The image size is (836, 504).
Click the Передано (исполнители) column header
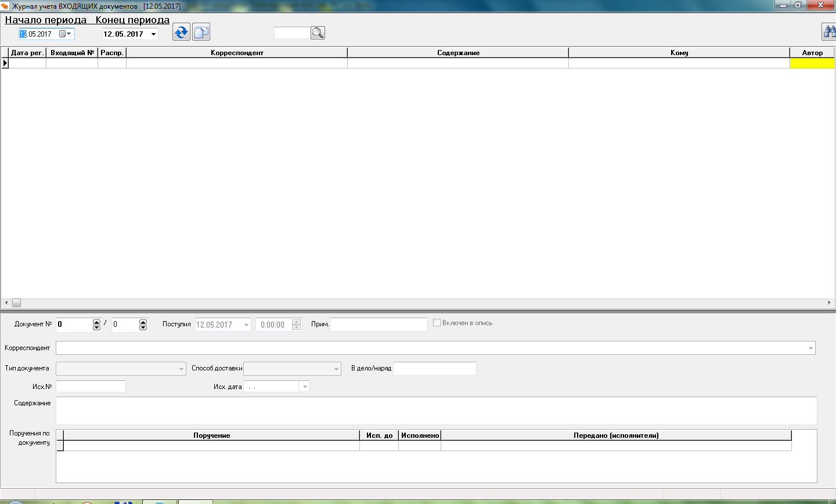tap(616, 435)
